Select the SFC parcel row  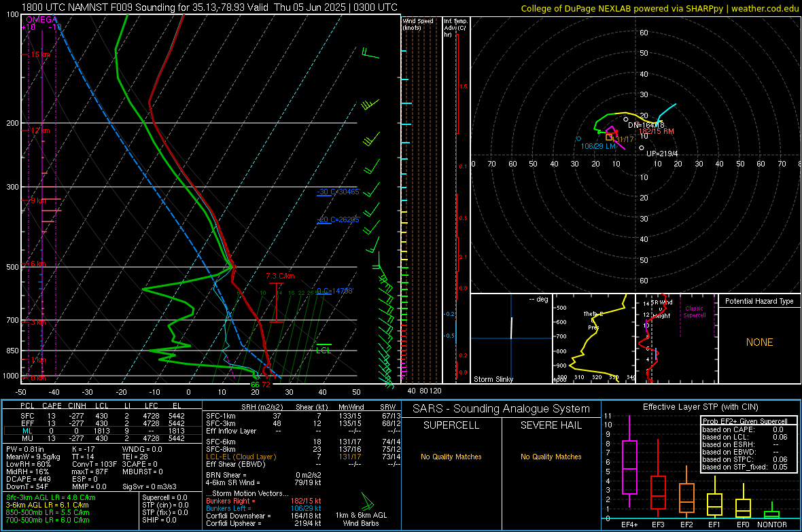point(103,416)
